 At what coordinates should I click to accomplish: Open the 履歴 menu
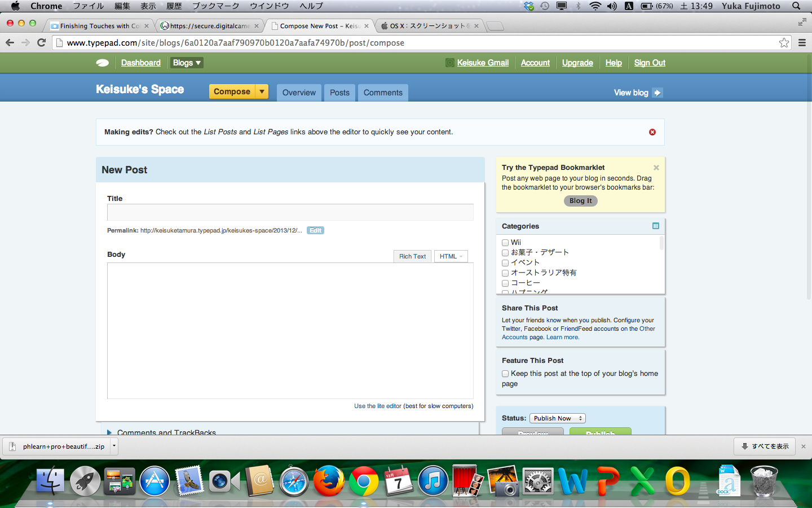coord(174,6)
